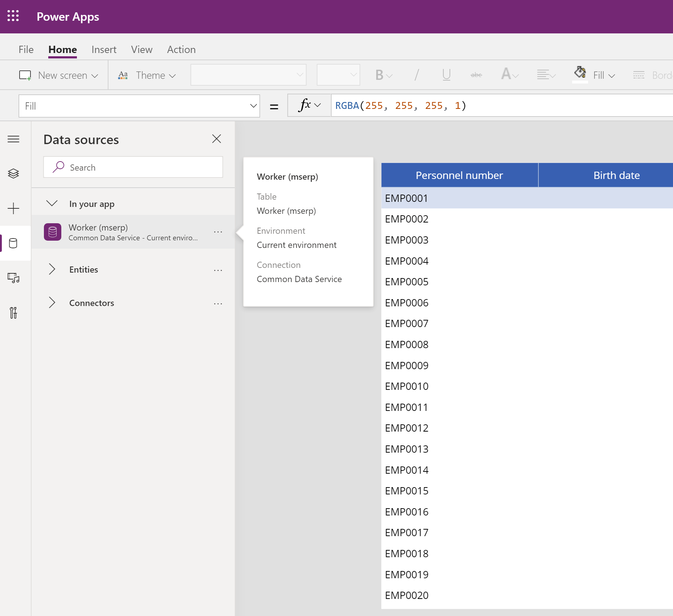The image size is (673, 616).
Task: Click the Connectors label
Action: [92, 303]
